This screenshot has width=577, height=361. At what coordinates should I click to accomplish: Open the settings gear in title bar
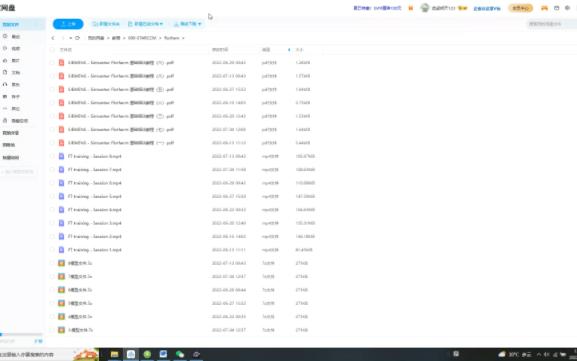pyautogui.click(x=567, y=8)
